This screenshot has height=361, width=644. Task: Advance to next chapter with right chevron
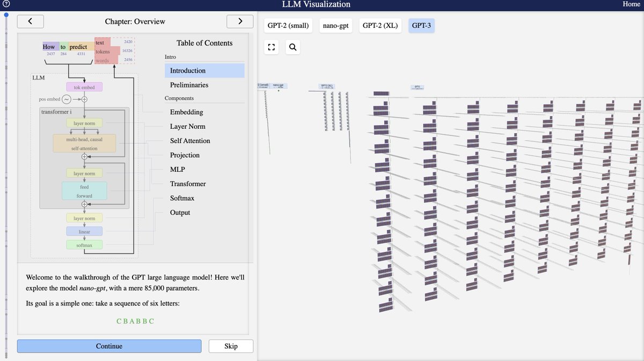[240, 21]
